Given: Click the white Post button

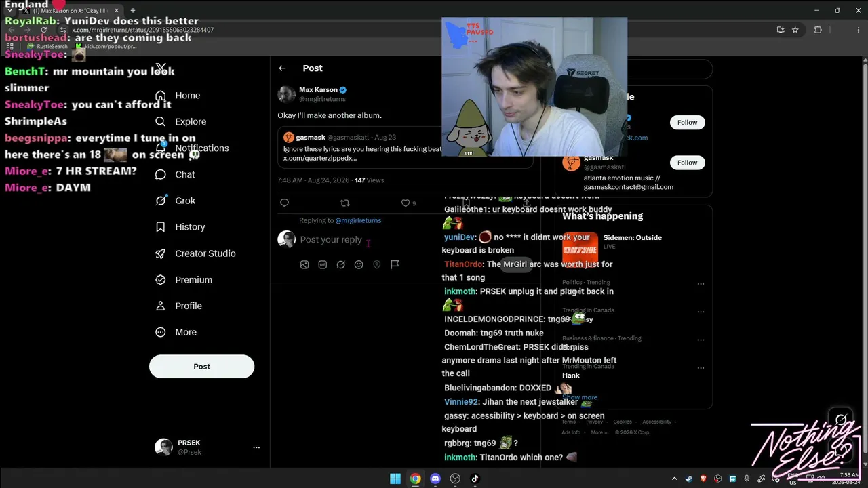Looking at the screenshot, I should [x=201, y=367].
